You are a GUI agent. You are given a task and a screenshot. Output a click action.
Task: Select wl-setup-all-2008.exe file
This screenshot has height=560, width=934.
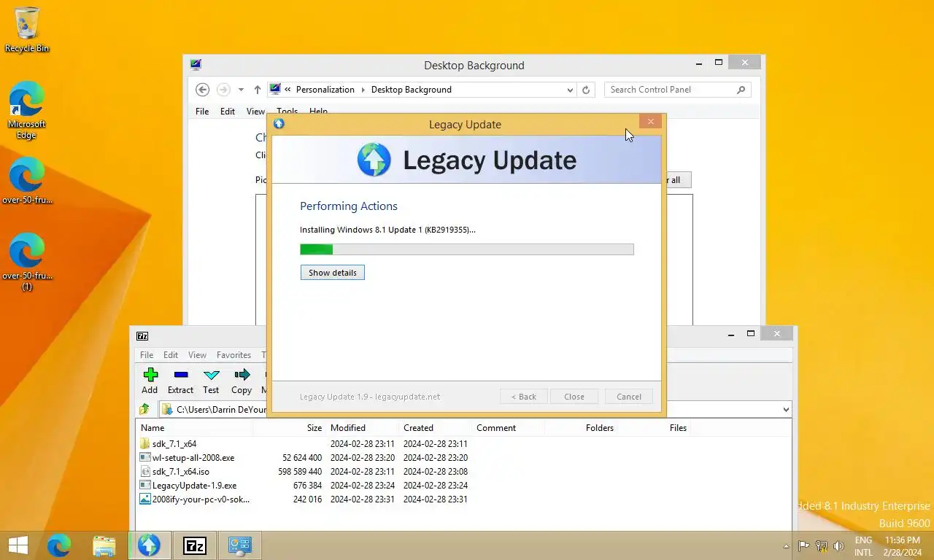[x=463, y=458]
